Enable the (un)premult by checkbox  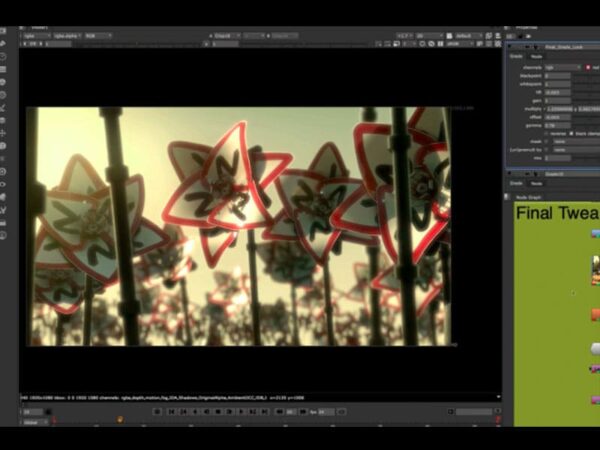click(x=547, y=150)
